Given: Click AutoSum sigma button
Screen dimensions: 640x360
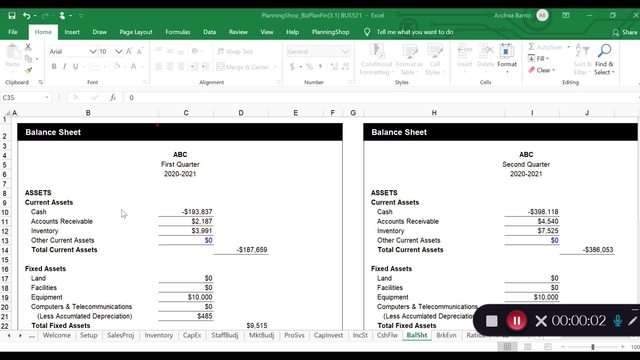Looking at the screenshot, I should (x=546, y=47).
